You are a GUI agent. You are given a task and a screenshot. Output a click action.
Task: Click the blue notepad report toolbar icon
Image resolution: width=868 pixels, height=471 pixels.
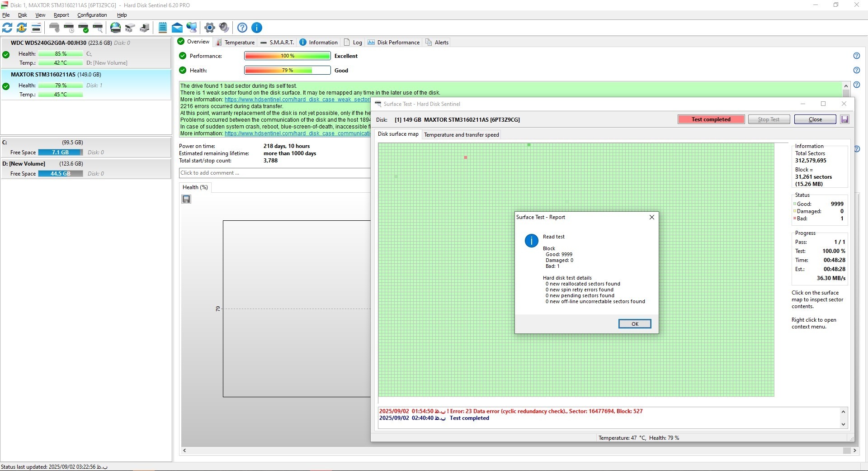pos(163,28)
